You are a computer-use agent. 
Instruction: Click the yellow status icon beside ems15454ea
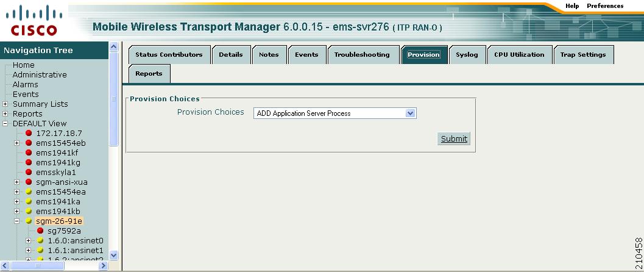[29, 192]
